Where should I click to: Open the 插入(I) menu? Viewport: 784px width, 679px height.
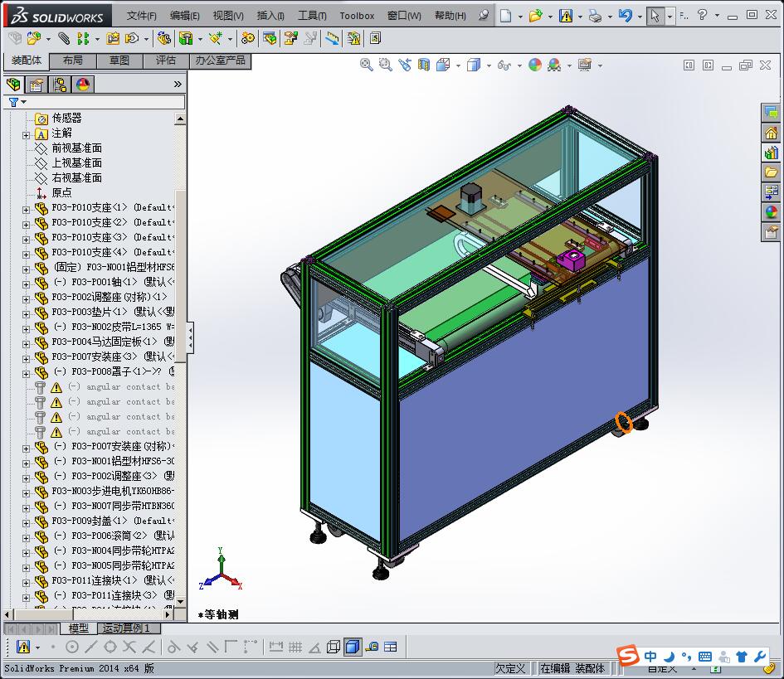270,16
